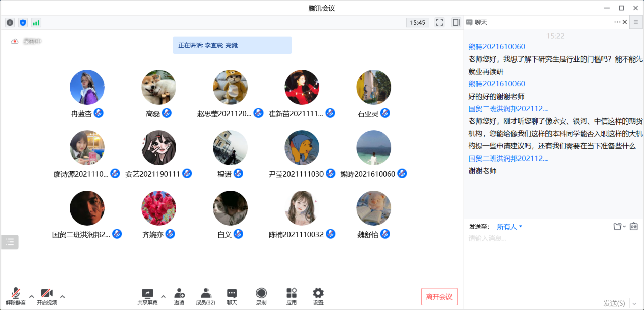644x310 pixels.
Task: Open Settings (设置) gear icon
Action: (x=318, y=296)
